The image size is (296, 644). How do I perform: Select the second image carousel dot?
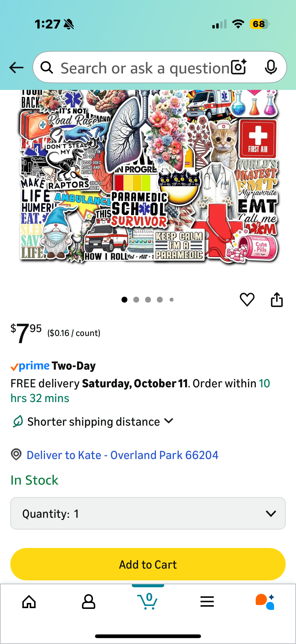pos(136,299)
